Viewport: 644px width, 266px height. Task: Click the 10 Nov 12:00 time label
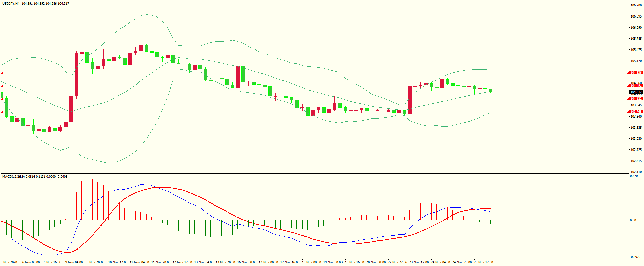(x=118, y=262)
